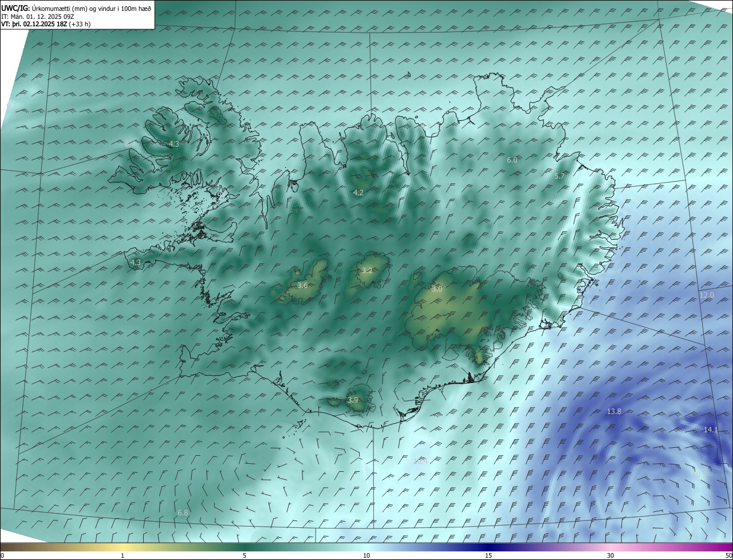
Task: Click the color scale tick labeled 10
Action: 366,556
